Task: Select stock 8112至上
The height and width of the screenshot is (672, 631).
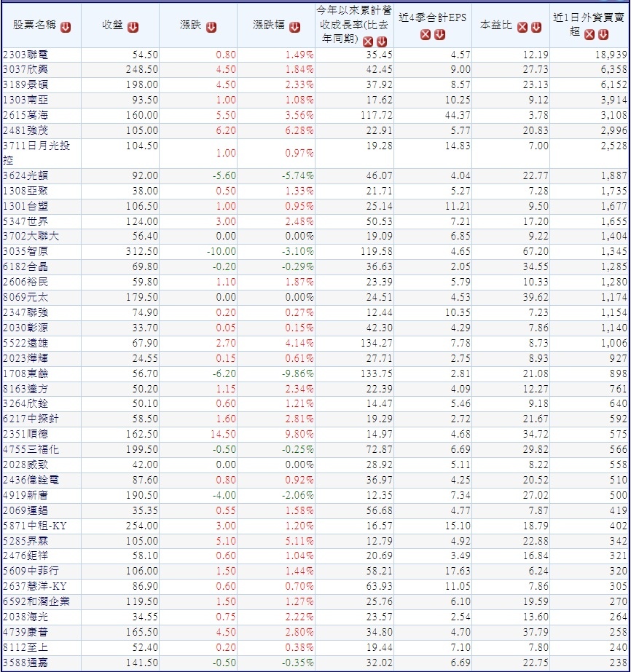Action: pos(26,647)
